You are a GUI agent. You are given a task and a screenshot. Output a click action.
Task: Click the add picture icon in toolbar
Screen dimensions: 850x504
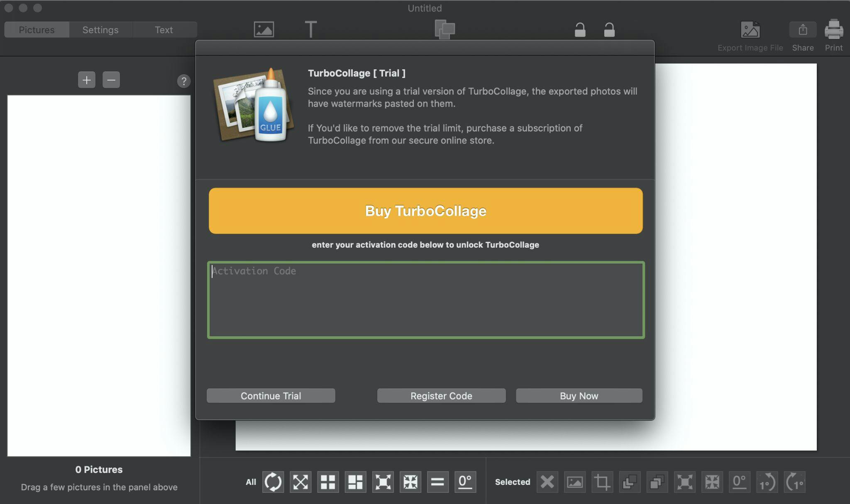(264, 29)
